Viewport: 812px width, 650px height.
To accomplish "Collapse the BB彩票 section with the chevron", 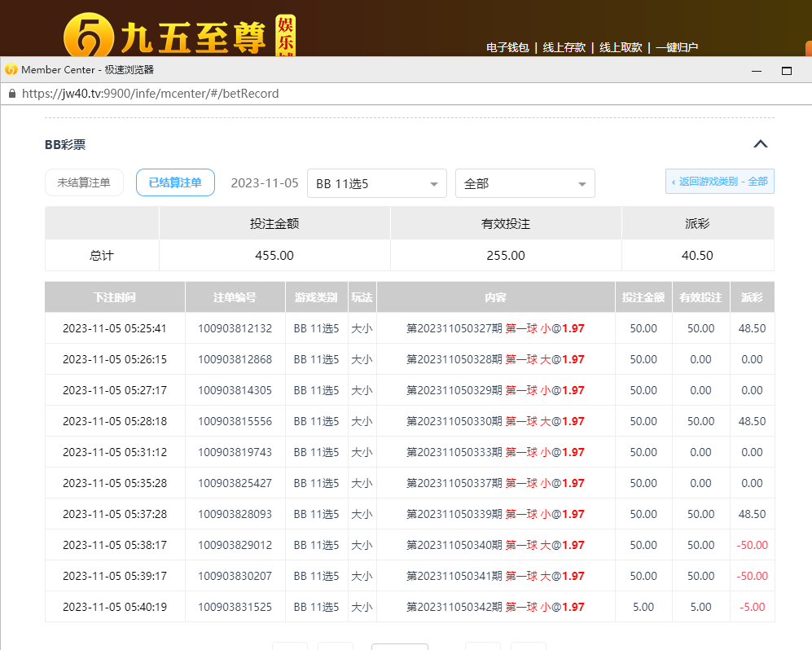I will [760, 144].
